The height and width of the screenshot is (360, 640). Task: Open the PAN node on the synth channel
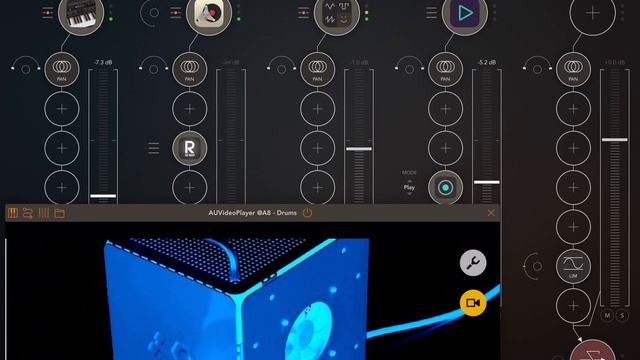coord(318,69)
